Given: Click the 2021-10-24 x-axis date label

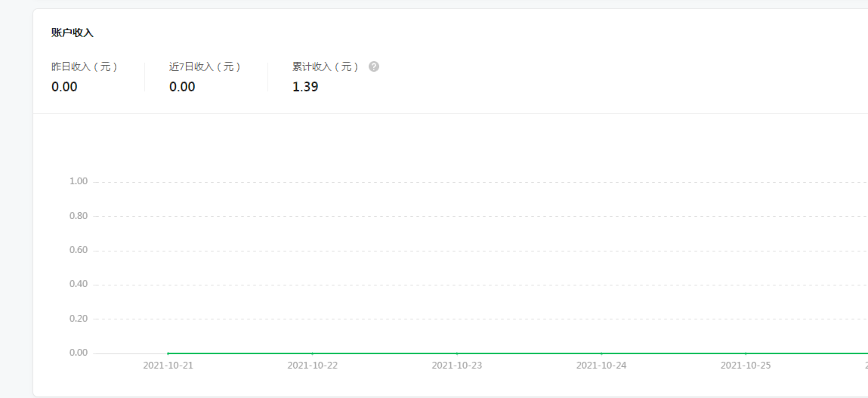Looking at the screenshot, I should 601,366.
